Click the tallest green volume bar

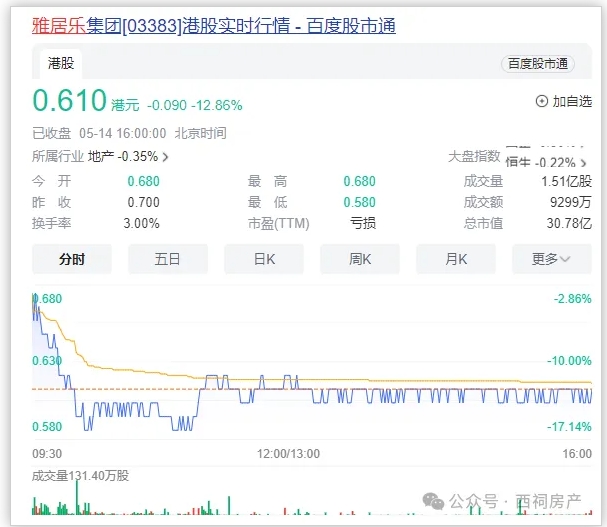[x=77, y=498]
